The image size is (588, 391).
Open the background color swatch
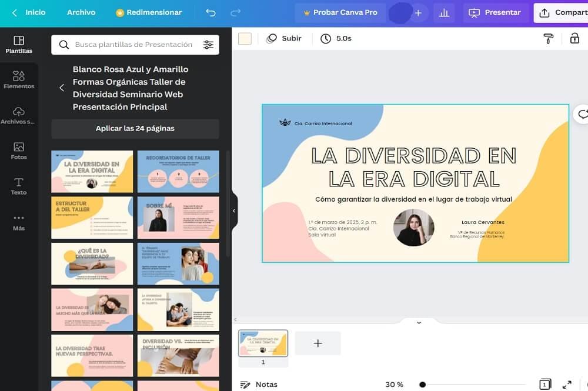(x=245, y=39)
